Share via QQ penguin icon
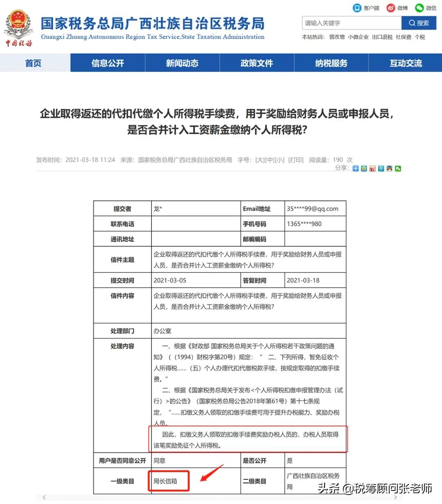442x504 pixels. click(389, 168)
